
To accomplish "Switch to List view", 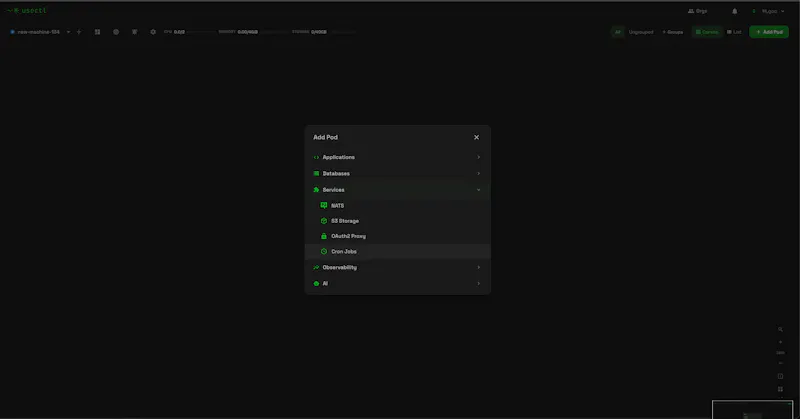I will tap(734, 32).
